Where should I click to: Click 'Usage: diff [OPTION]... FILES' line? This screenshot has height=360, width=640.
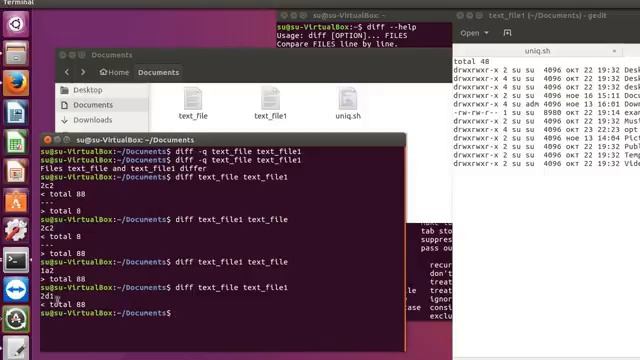tap(342, 36)
